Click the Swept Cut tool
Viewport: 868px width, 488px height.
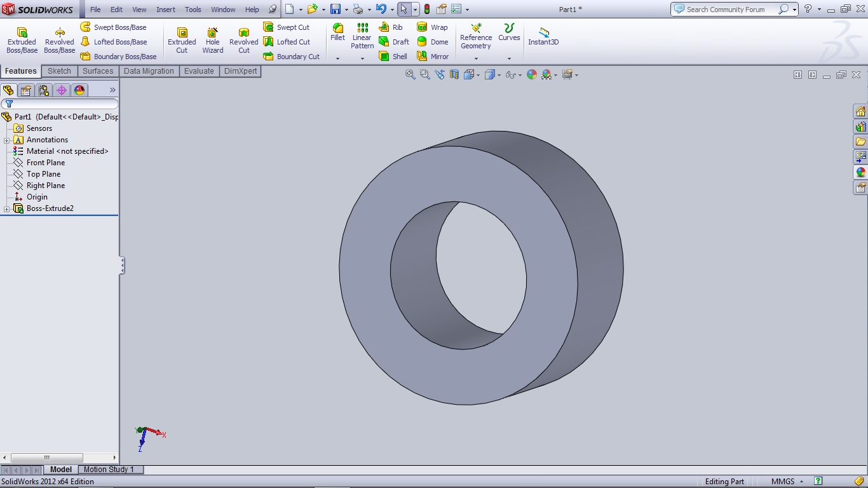(x=287, y=27)
